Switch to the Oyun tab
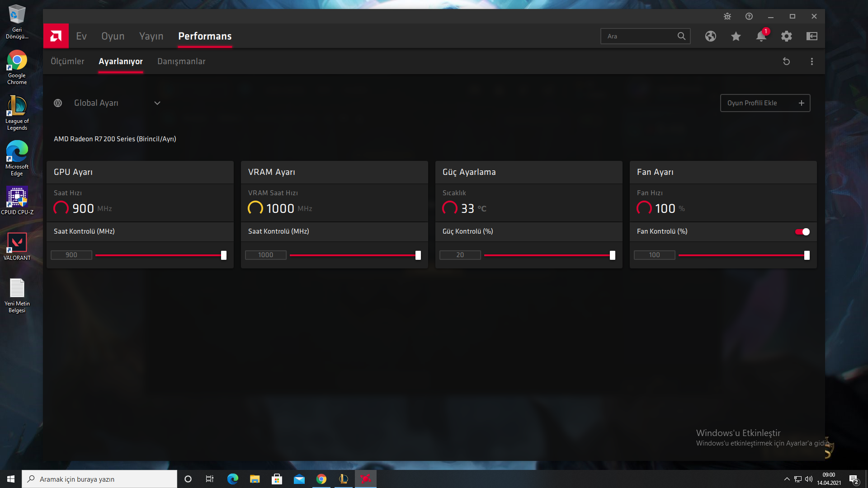The height and width of the screenshot is (488, 868). [113, 36]
